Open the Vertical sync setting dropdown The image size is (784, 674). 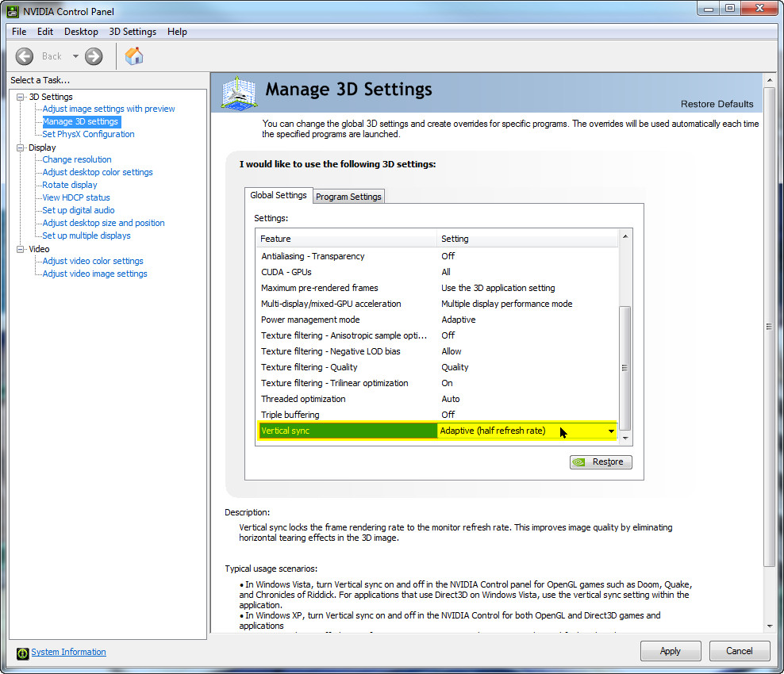click(x=611, y=431)
